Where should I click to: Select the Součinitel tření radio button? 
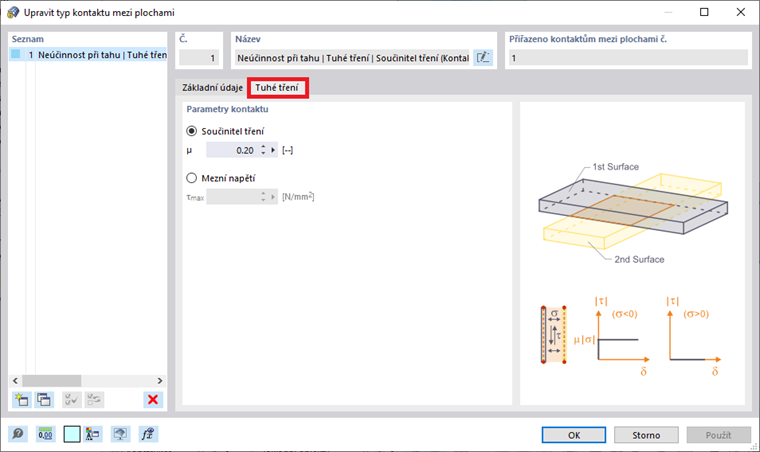[191, 131]
